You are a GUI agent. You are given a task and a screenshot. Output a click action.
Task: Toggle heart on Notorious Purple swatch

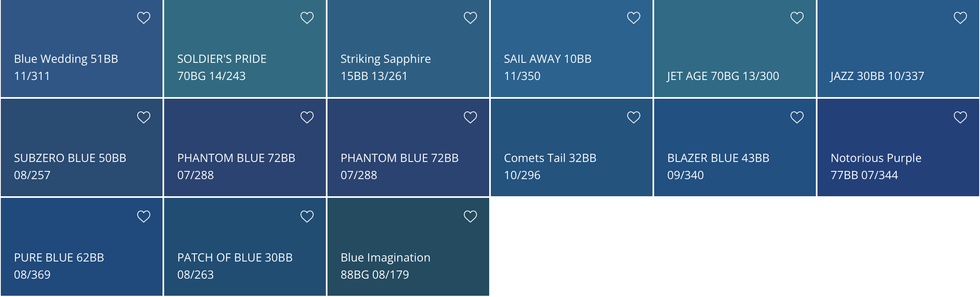(960, 117)
